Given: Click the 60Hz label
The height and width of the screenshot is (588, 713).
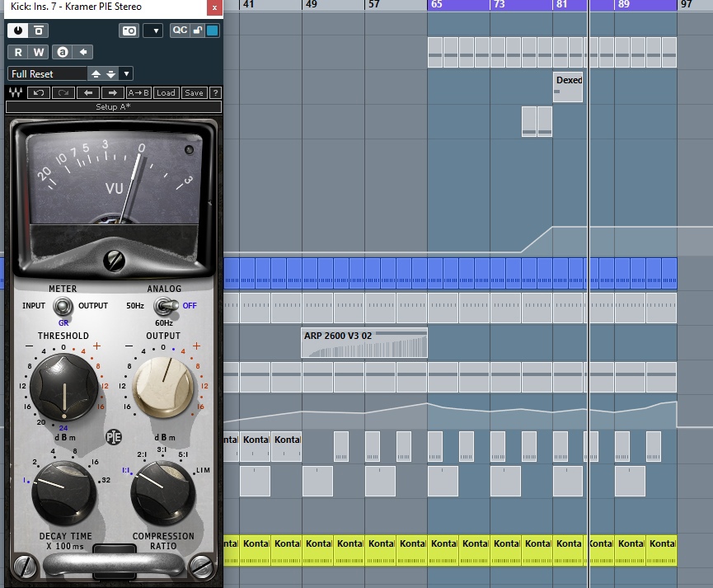Looking at the screenshot, I should 164,323.
